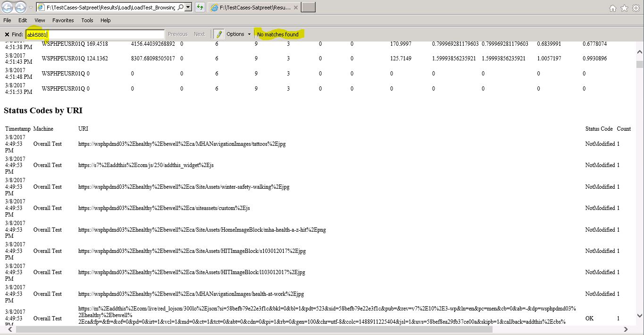Open the File menu
Screen dimensions: 644x335
7,20
